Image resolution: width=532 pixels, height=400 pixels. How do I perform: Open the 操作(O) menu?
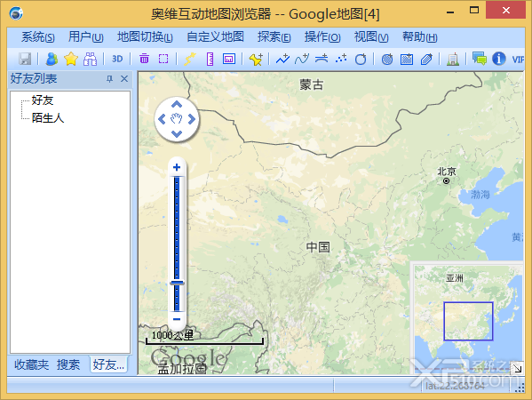click(322, 36)
